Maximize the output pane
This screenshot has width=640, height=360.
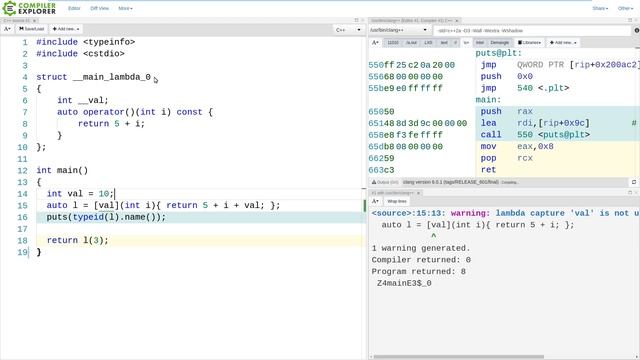click(x=630, y=192)
